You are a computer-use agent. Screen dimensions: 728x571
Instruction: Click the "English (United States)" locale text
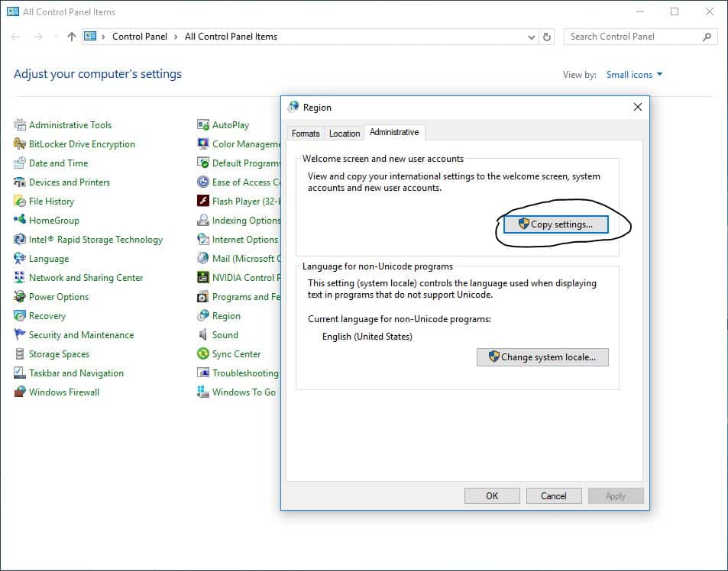[x=367, y=337]
